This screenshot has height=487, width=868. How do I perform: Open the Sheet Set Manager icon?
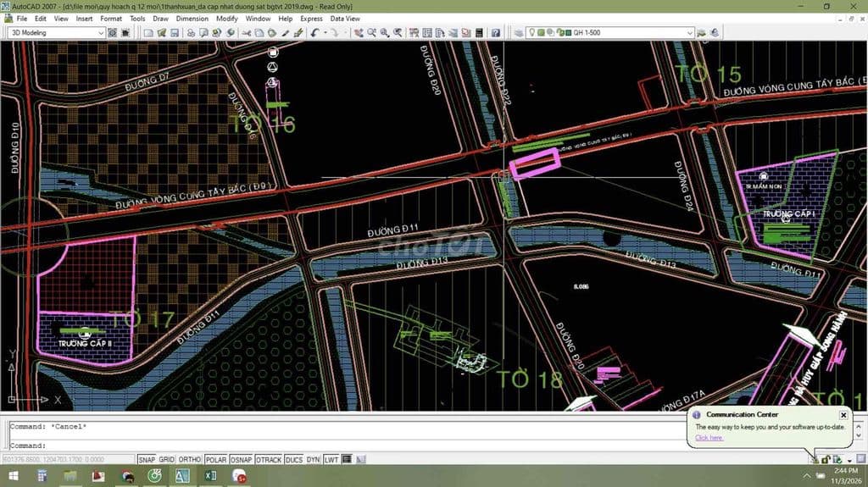click(453, 33)
